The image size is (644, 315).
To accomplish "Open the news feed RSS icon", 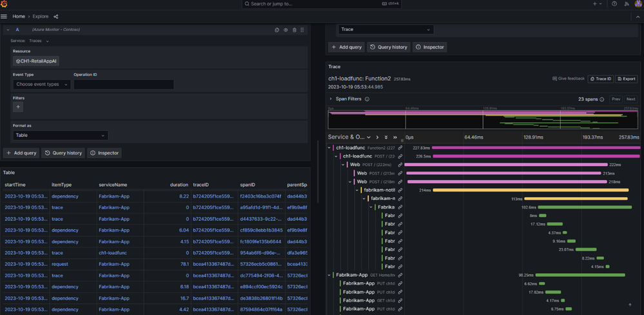I will click(x=626, y=4).
